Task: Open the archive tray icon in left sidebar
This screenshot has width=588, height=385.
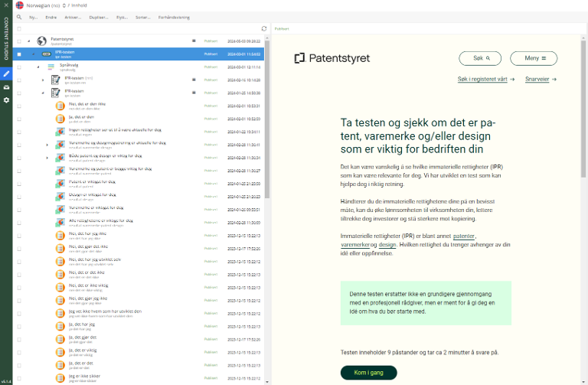Action: tap(6, 87)
